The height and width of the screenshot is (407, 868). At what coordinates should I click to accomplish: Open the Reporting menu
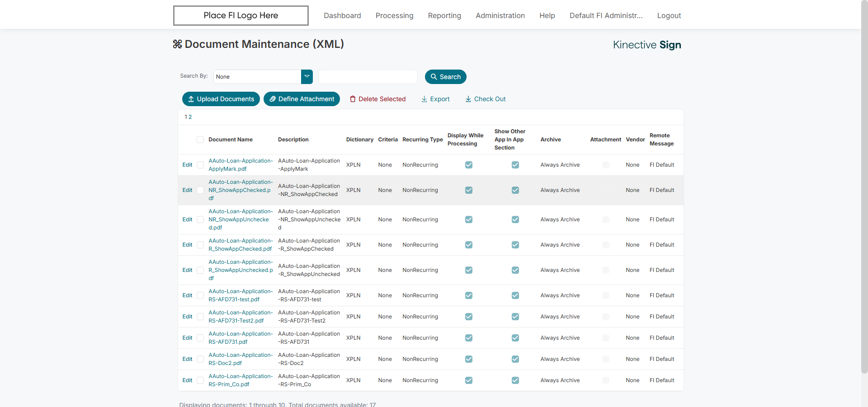pyautogui.click(x=444, y=16)
